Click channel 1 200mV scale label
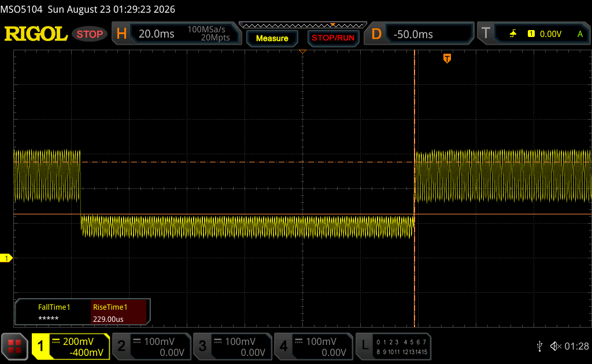The height and width of the screenshot is (364, 592). [78, 341]
